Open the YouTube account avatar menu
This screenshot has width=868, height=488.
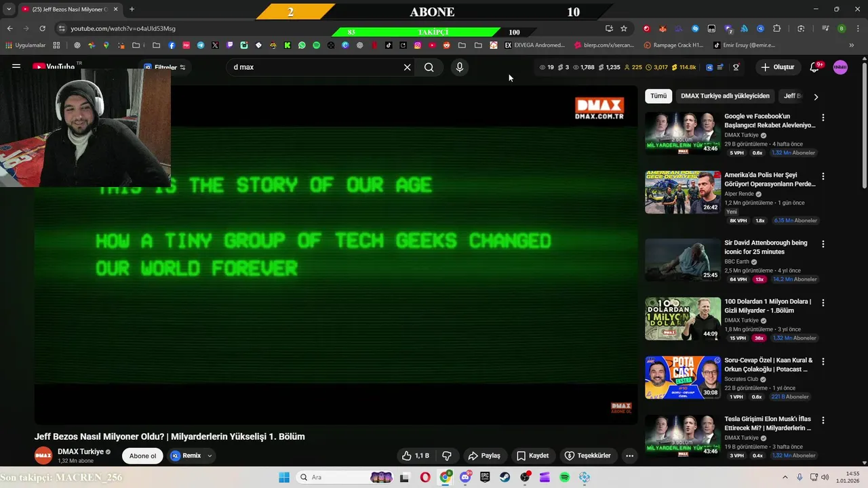pos(840,67)
